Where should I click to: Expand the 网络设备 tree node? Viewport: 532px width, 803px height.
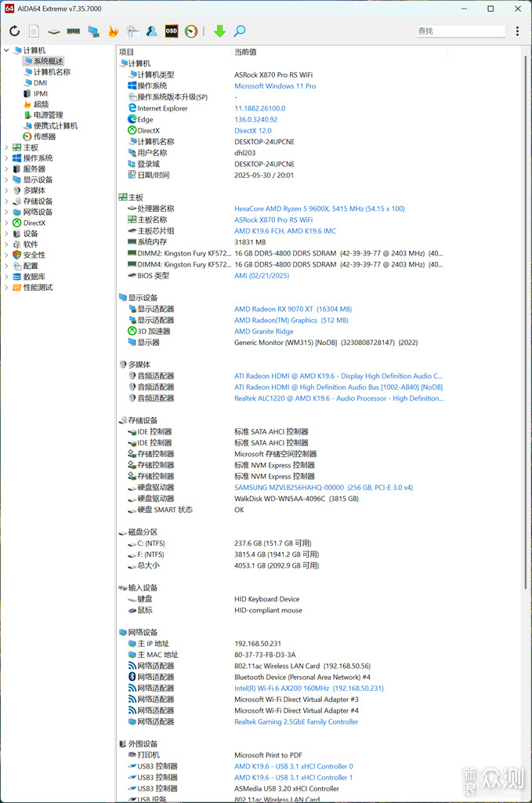pyautogui.click(x=6, y=212)
